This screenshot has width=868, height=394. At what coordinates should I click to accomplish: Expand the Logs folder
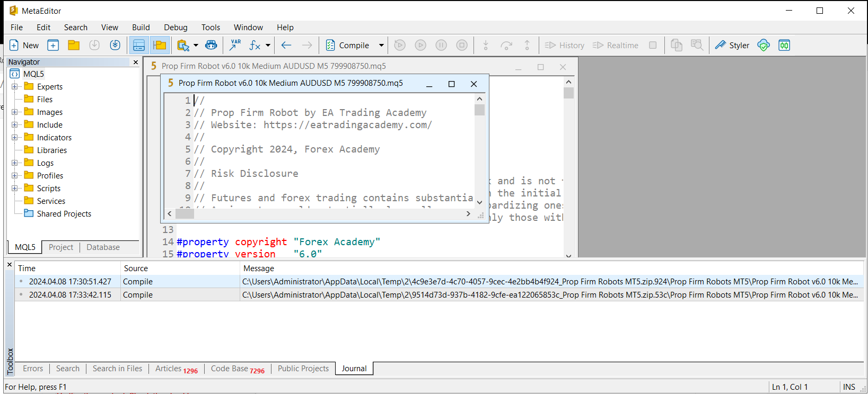pyautogui.click(x=15, y=163)
